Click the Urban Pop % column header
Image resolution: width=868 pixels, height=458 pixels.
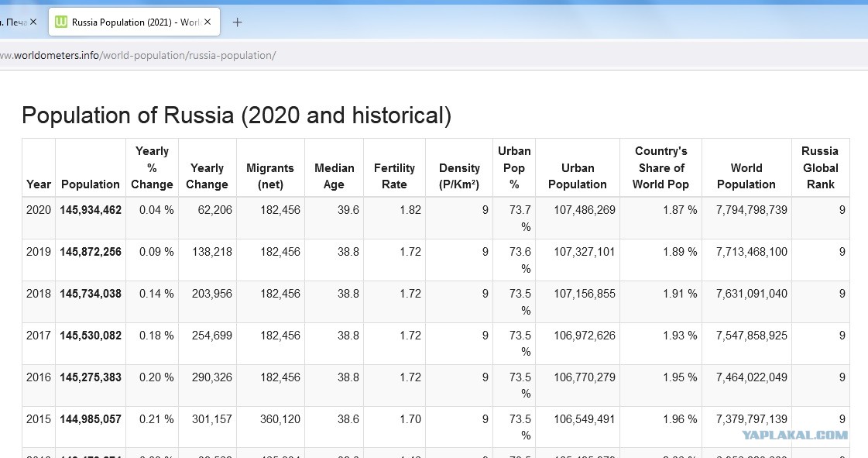(x=513, y=168)
